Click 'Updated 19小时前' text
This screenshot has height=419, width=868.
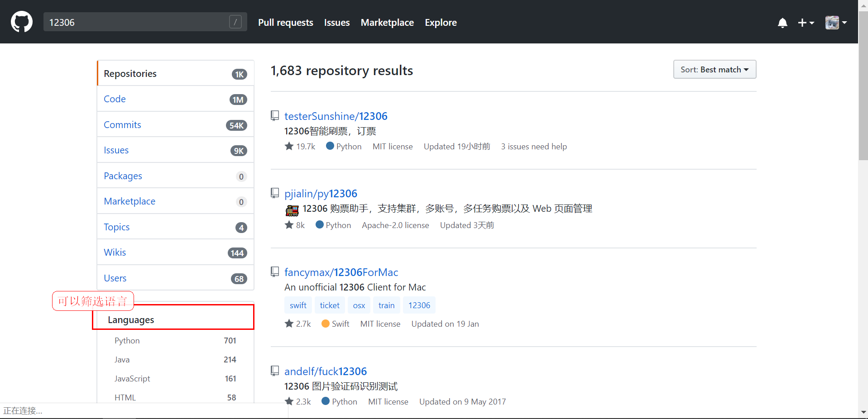click(457, 146)
